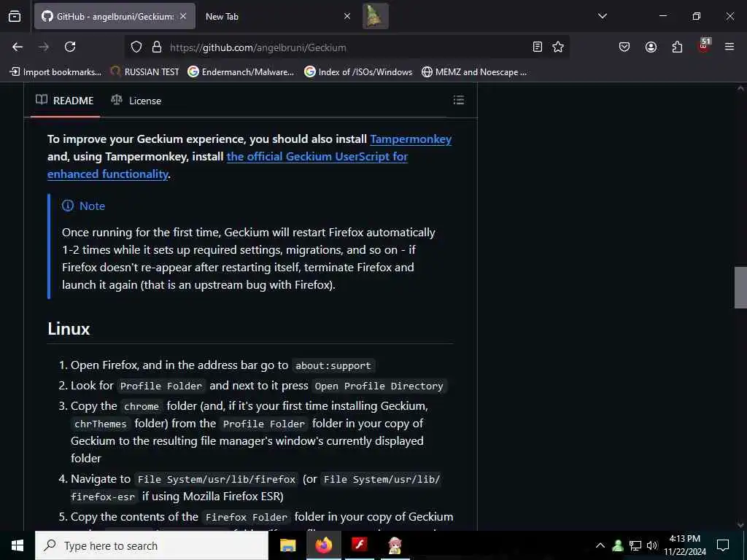Click scrollbar down arrow
This screenshot has height=560, width=747.
click(x=740, y=525)
